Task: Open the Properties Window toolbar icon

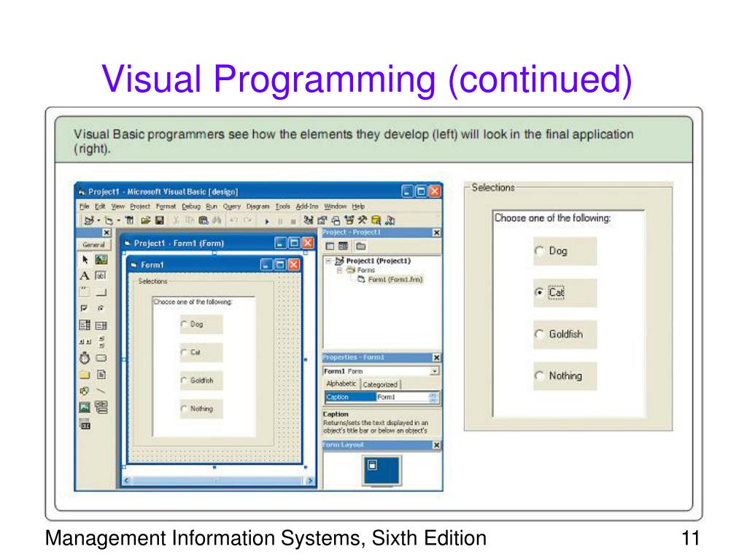Action: pos(322,220)
